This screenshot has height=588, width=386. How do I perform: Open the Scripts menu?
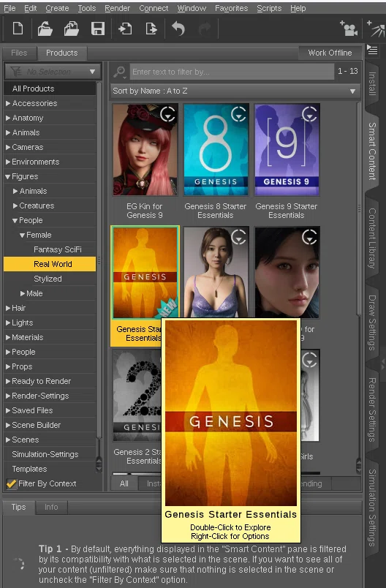point(269,8)
